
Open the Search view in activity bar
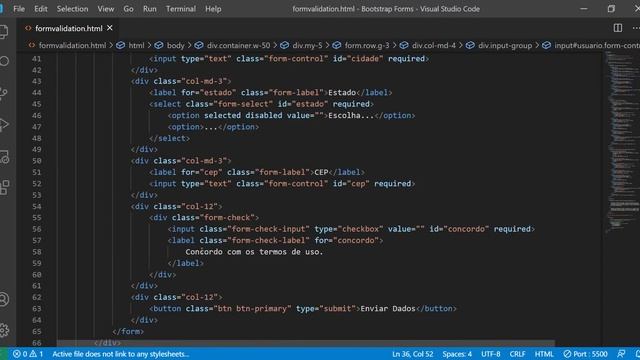point(4,61)
